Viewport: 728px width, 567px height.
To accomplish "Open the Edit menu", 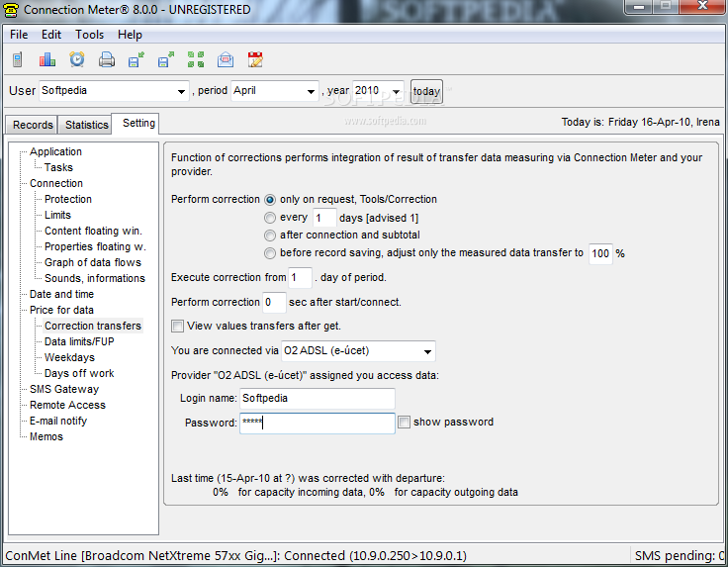I will [51, 35].
